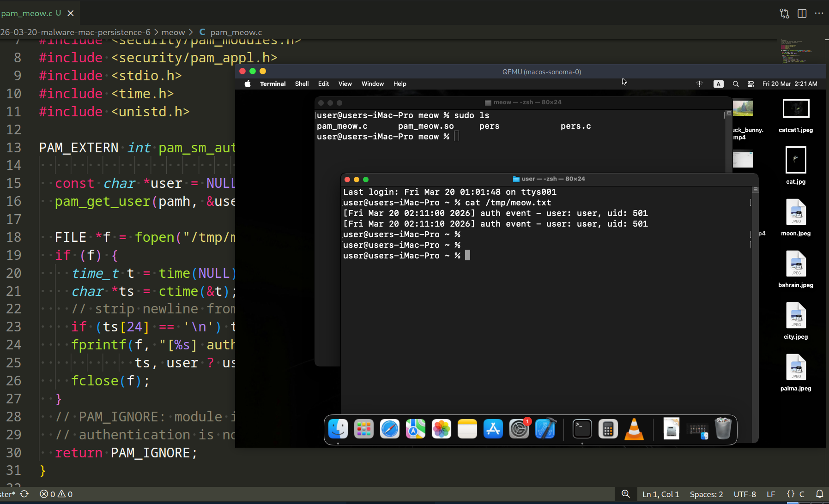Click the notifications bell in status bar
The width and height of the screenshot is (829, 504).
click(x=819, y=494)
